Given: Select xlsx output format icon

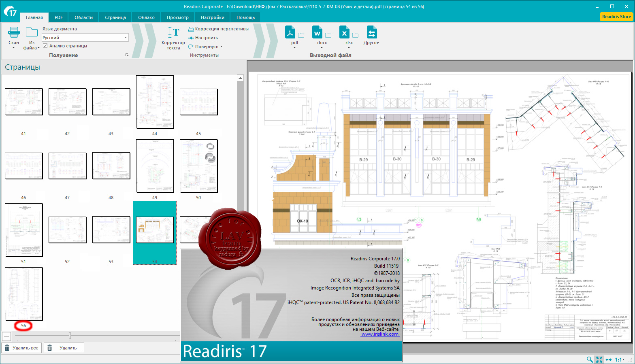Looking at the screenshot, I should [344, 32].
